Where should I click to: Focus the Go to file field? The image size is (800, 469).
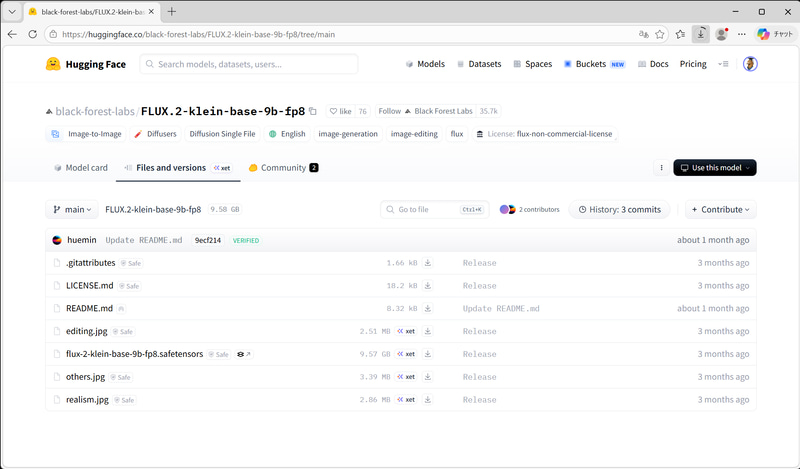click(x=435, y=209)
